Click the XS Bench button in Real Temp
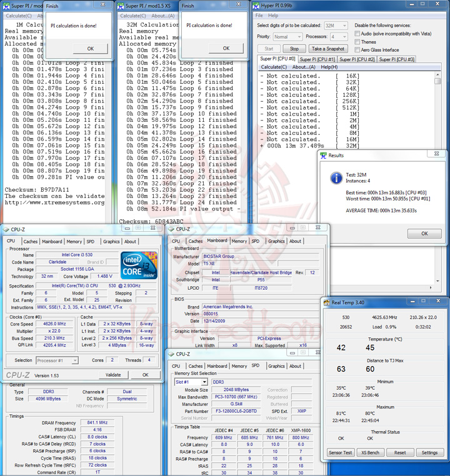Image resolution: width=450 pixels, height=476 pixels. point(370,453)
